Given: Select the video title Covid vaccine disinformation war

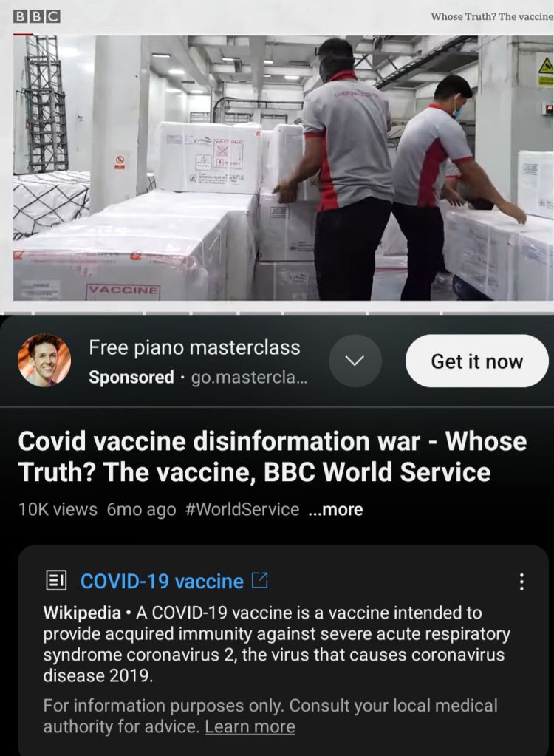Looking at the screenshot, I should coord(272,456).
